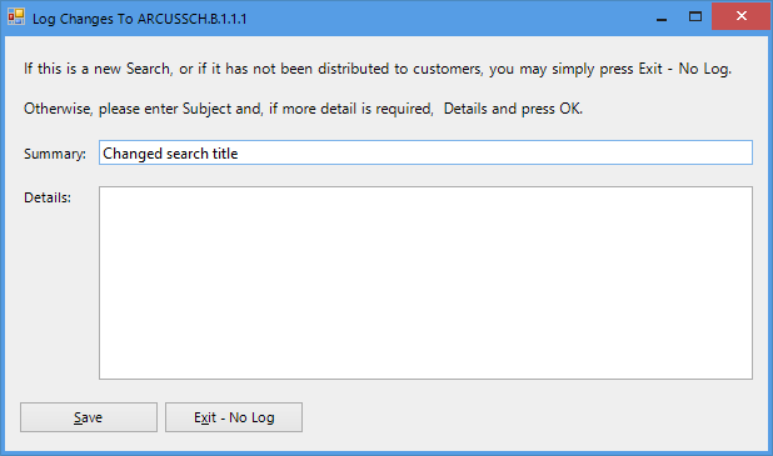Minimize the Log Changes window
Screen dimensions: 773x456
662,17
